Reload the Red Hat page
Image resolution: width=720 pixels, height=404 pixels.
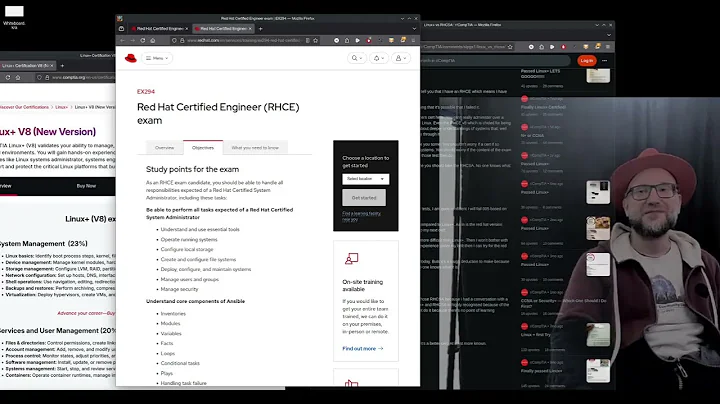coord(142,40)
